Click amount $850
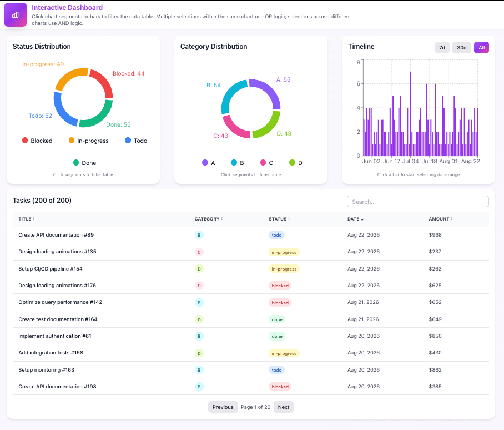504x430 pixels. (435, 336)
